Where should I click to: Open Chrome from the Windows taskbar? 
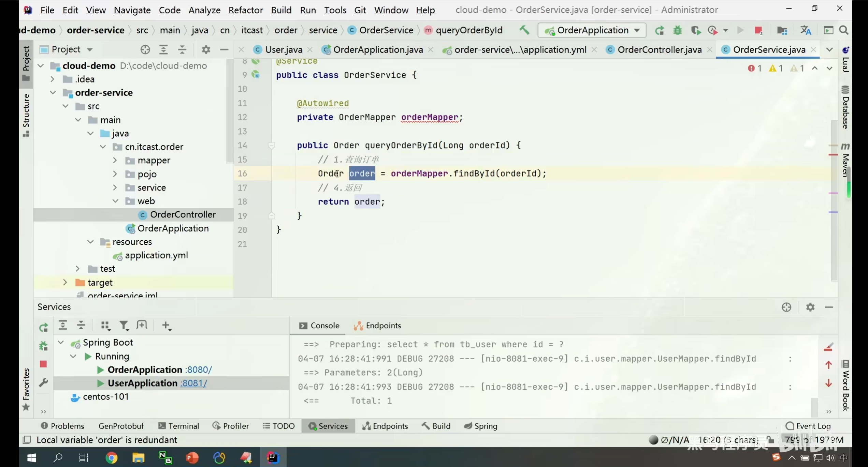click(x=111, y=457)
